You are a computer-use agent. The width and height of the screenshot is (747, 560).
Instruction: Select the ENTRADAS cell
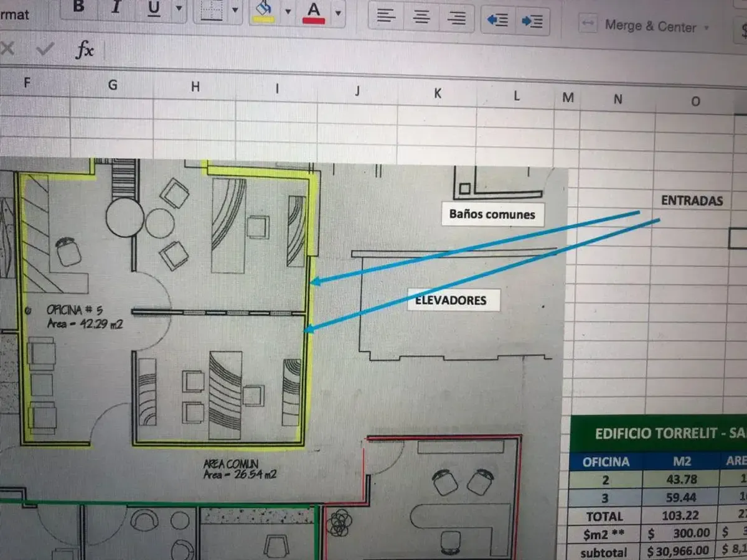tap(692, 200)
